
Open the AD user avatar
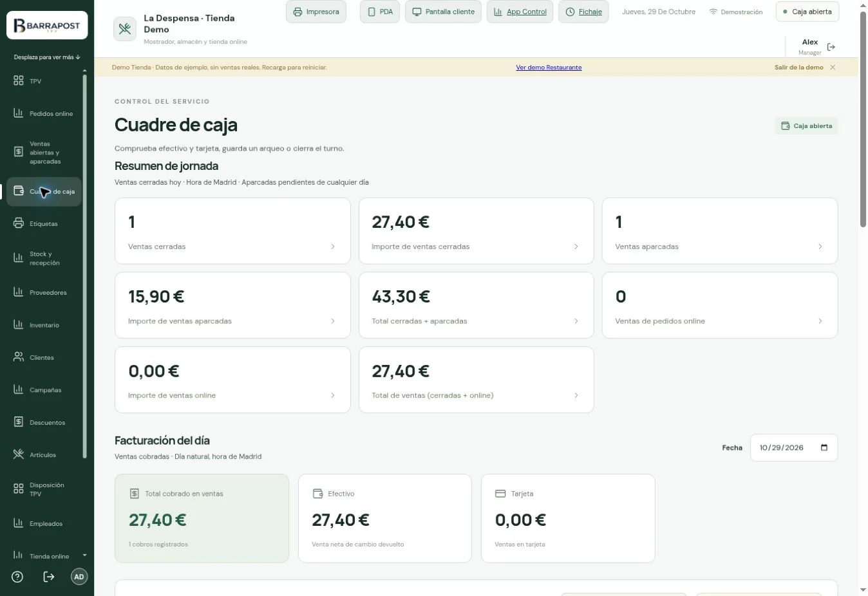click(79, 577)
